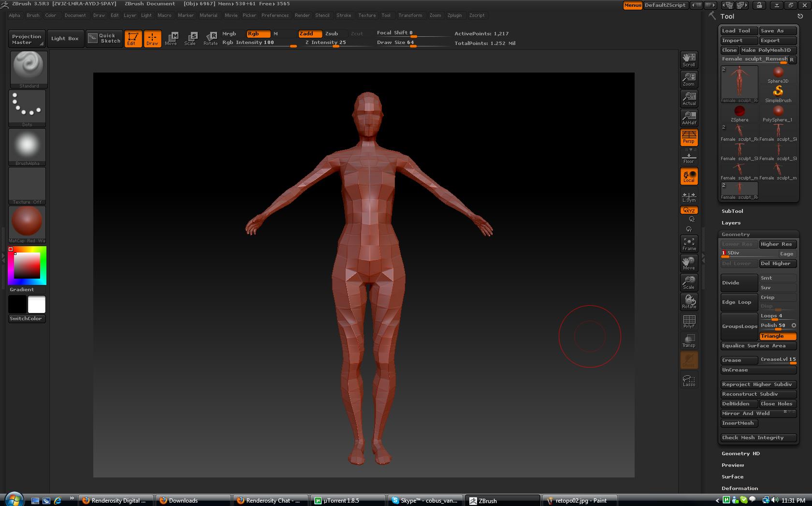Select the SimpleBrush tool
Screen dimensions: 812x506
(778, 94)
